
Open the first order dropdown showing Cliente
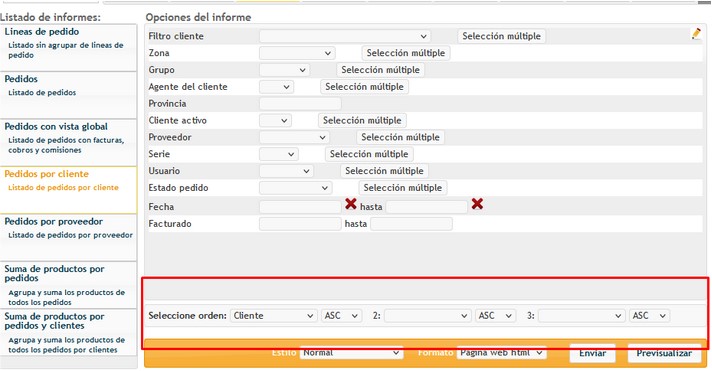click(x=273, y=316)
